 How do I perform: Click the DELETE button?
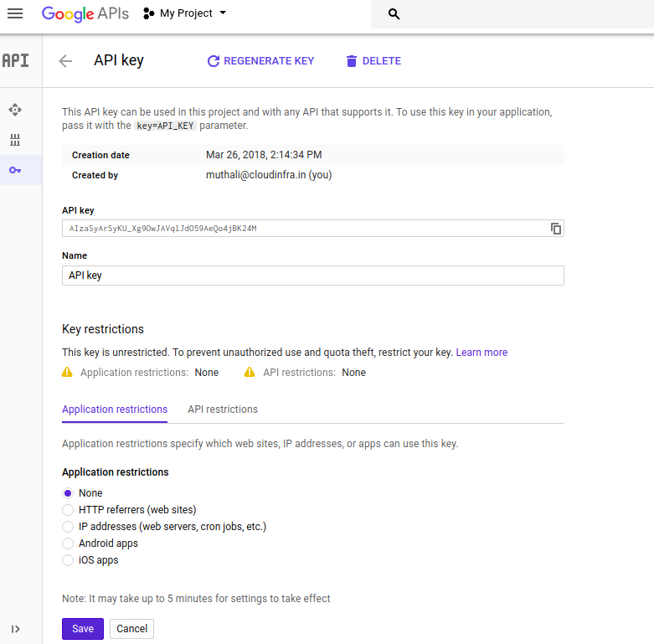(373, 61)
